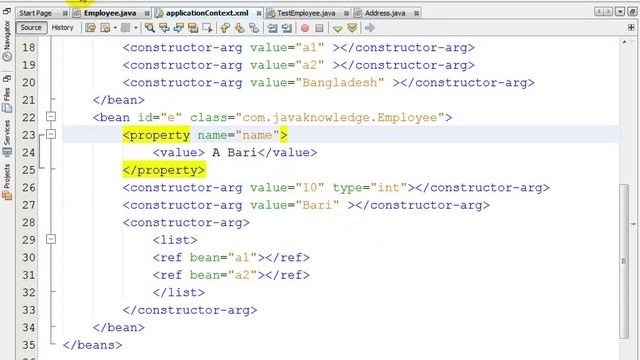This screenshot has height=360, width=640.
Task: Click "com.javaknowledge.Employee" class value
Action: tap(340, 118)
